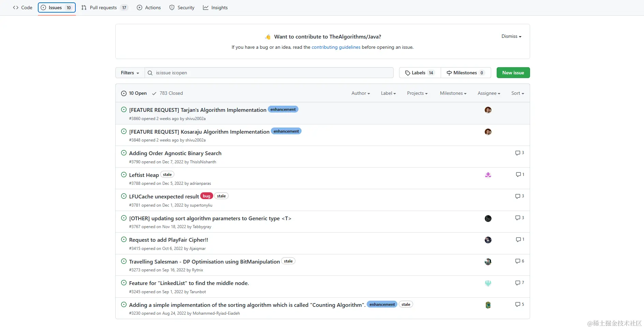The width and height of the screenshot is (644, 329).
Task: Click comment icon on Order Agnostic Binary Search
Action: pyautogui.click(x=518, y=153)
